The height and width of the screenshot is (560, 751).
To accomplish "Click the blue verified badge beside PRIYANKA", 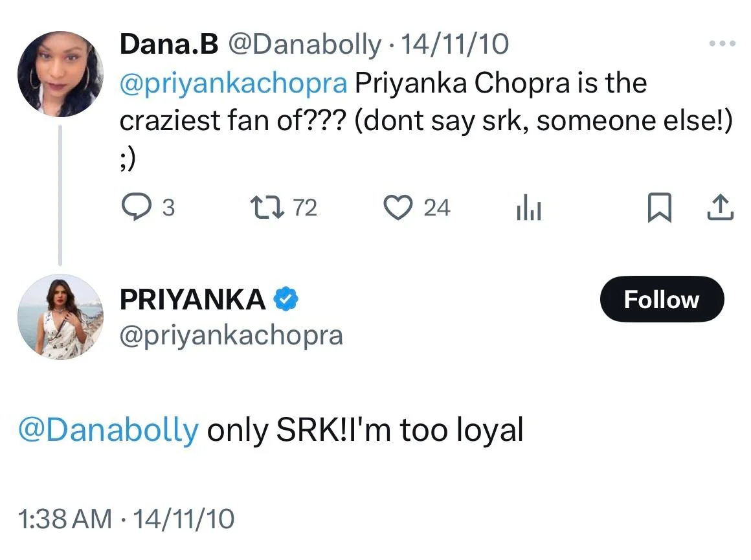I will pos(286,299).
